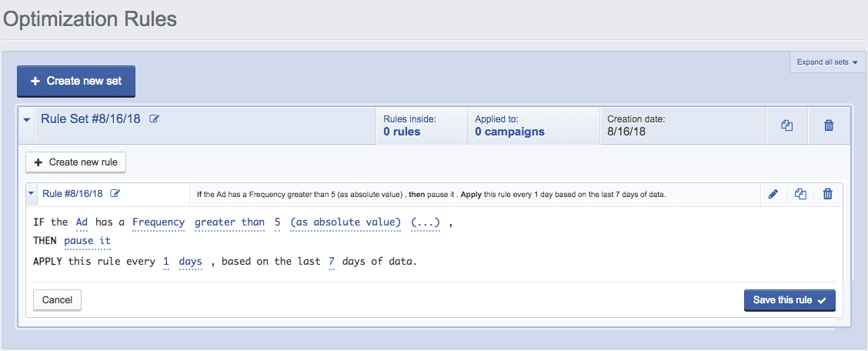868x351 pixels.
Task: Cancel the rule editing
Action: coord(57,300)
